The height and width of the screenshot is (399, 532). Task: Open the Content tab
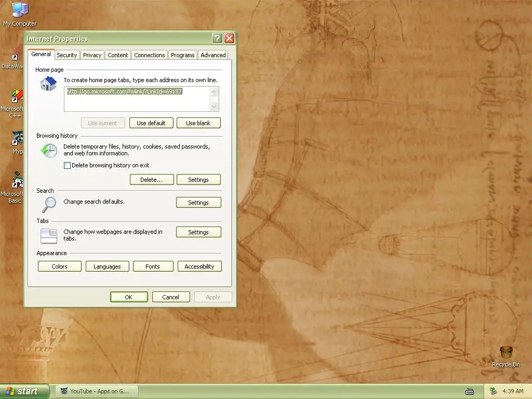point(118,55)
